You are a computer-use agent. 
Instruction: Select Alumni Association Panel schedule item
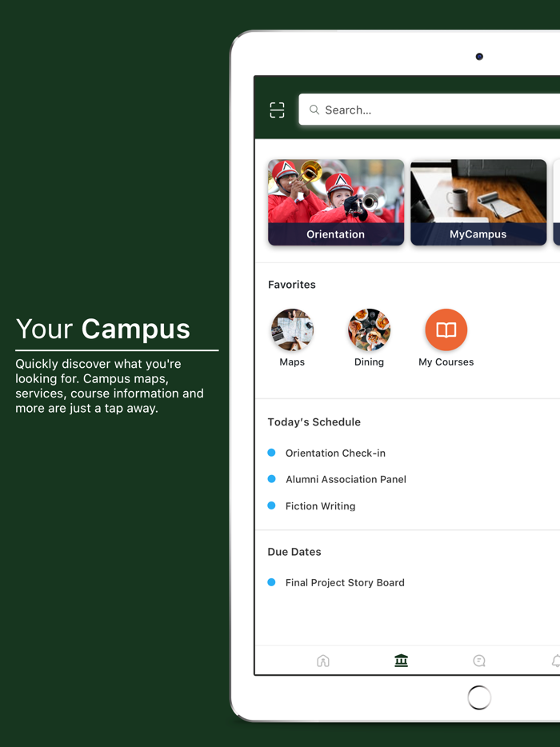point(346,479)
